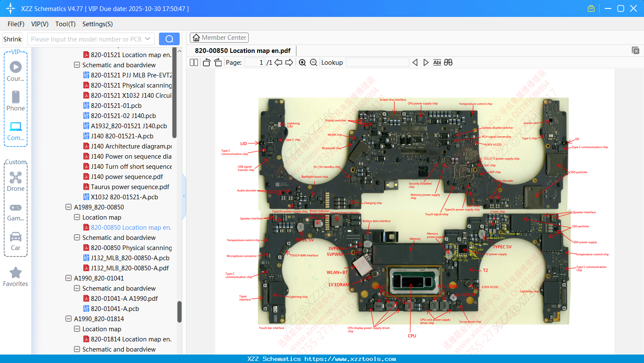Viewport: 644px width, 363px height.
Task: Toggle the Abi match-text option
Action: click(x=437, y=63)
